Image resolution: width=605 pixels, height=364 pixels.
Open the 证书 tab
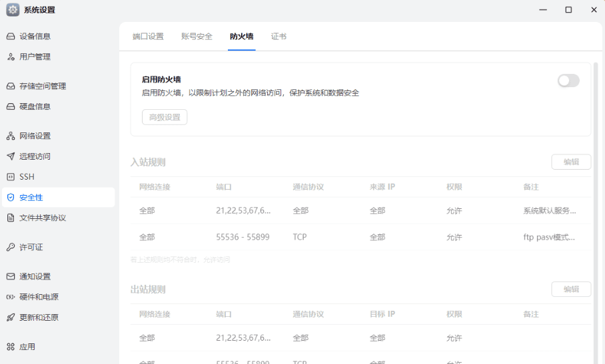(x=279, y=37)
